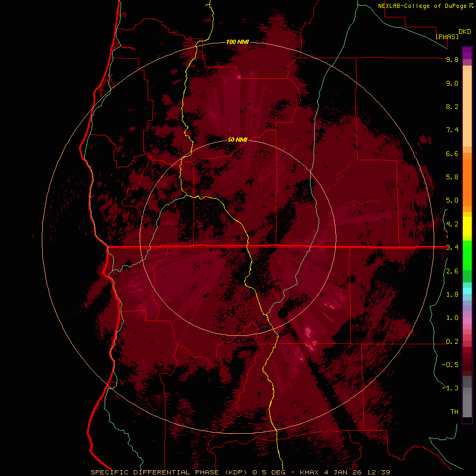This screenshot has width=476, height=476.
Task: Click the TH threshold label on the scale
Action: coord(454,412)
